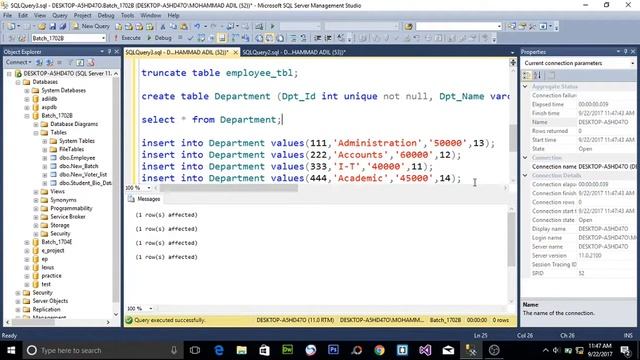Click the Save All icon in toolbar
Screen dimensions: 640x360
pyautogui.click(x=62, y=26)
